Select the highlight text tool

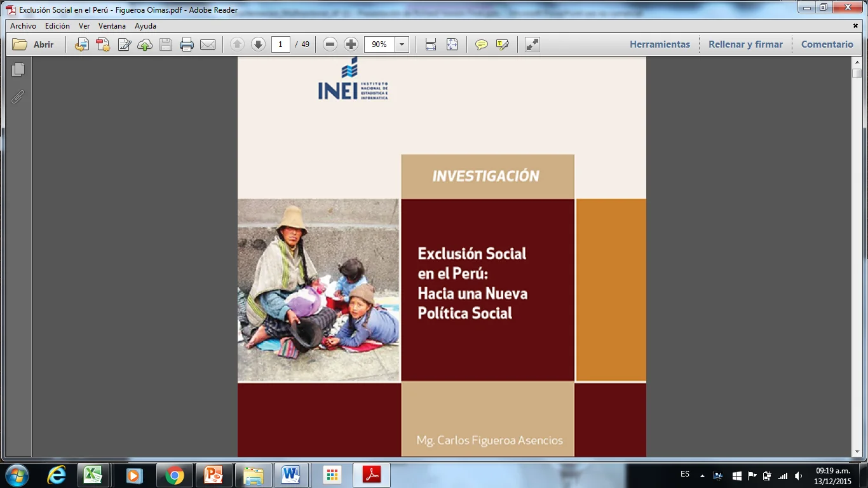(503, 44)
